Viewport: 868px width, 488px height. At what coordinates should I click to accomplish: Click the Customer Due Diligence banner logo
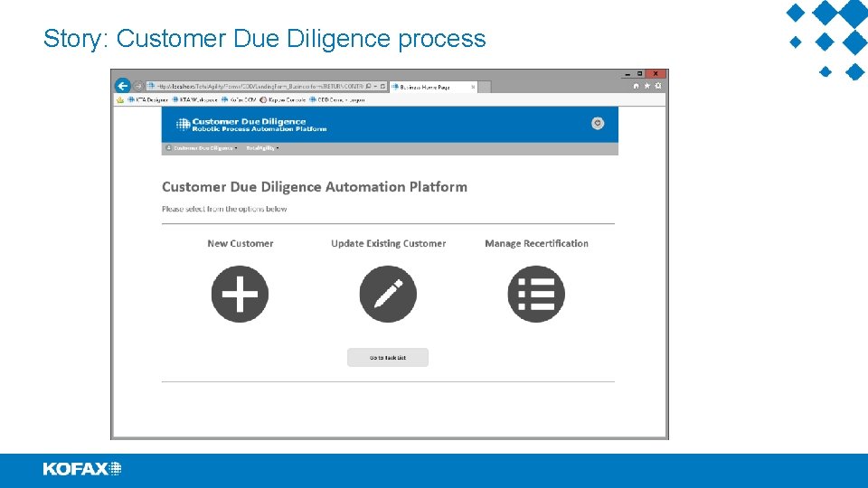point(251,125)
